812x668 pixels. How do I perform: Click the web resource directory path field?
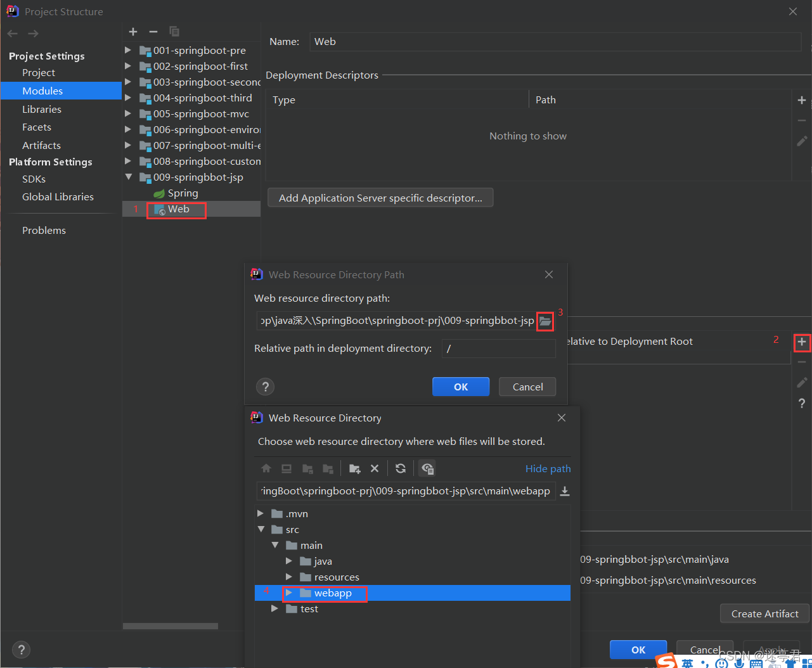396,321
